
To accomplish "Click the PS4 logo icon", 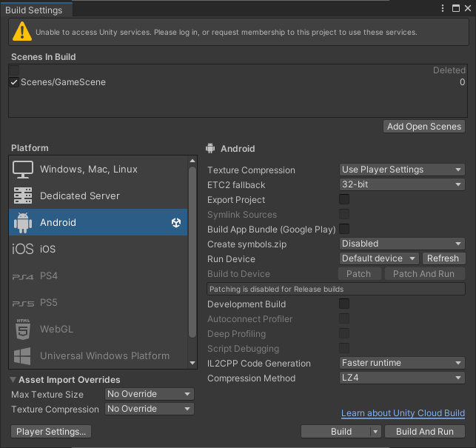I will click(x=23, y=277).
